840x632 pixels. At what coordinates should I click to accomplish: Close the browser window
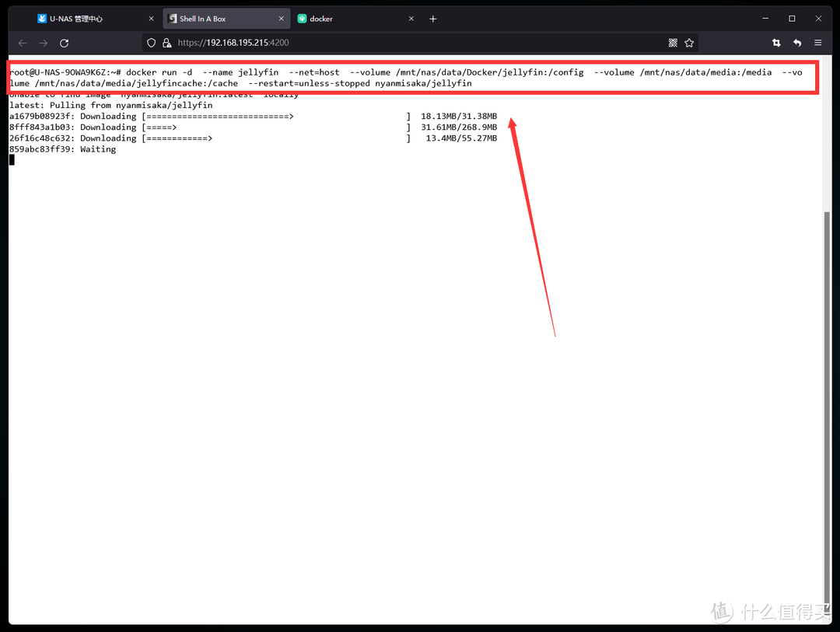tap(818, 19)
